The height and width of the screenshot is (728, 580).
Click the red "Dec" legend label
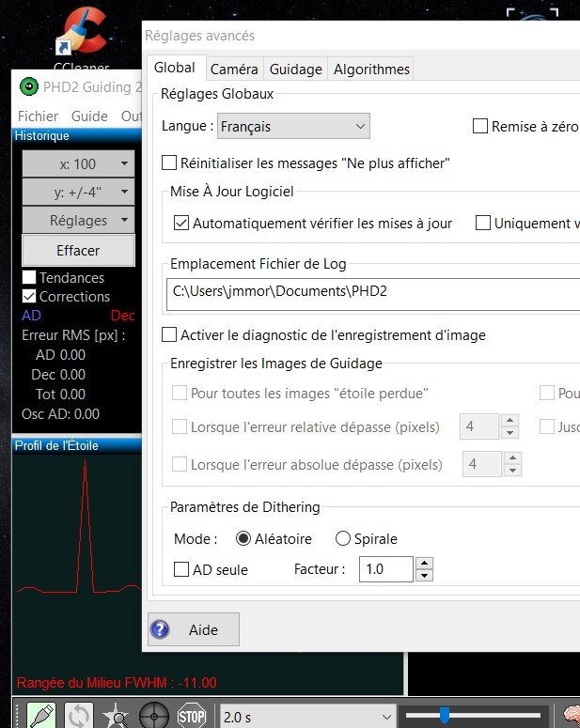coord(123,316)
